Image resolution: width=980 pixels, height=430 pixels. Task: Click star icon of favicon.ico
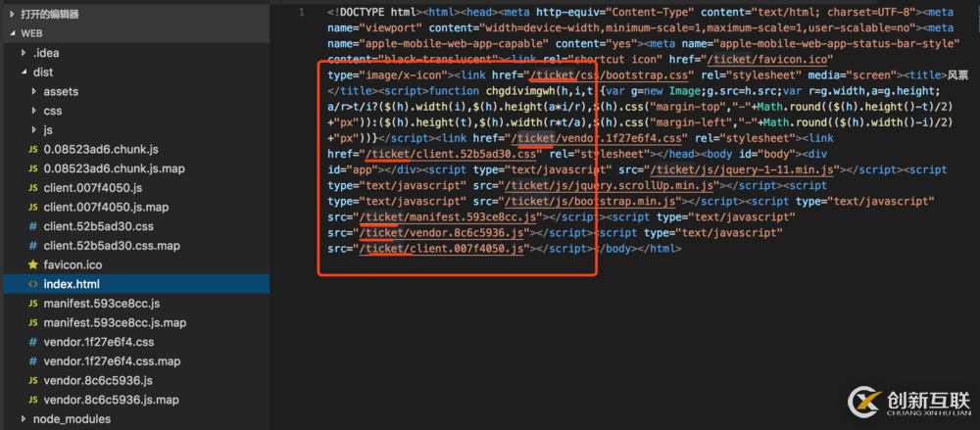(33, 265)
